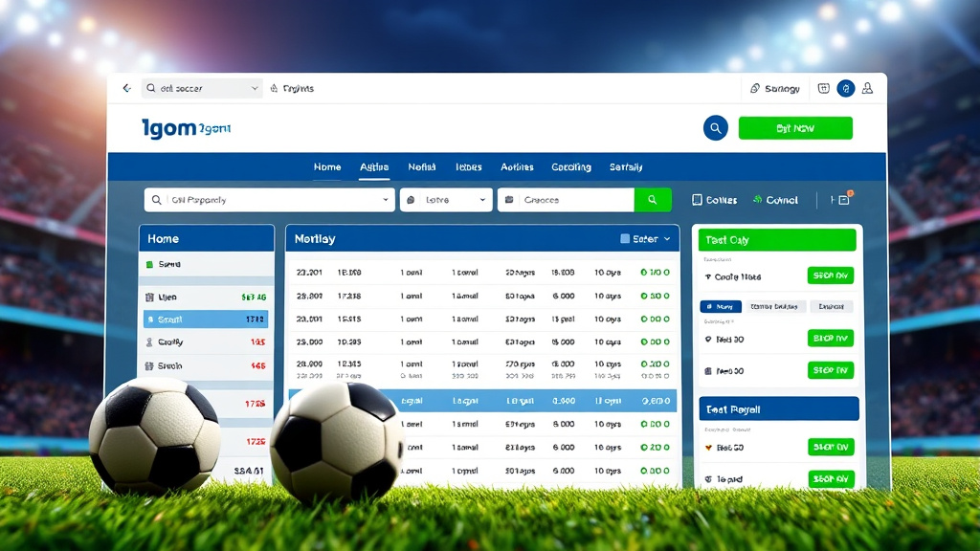
Task: Click the 1gom logo
Action: point(186,128)
